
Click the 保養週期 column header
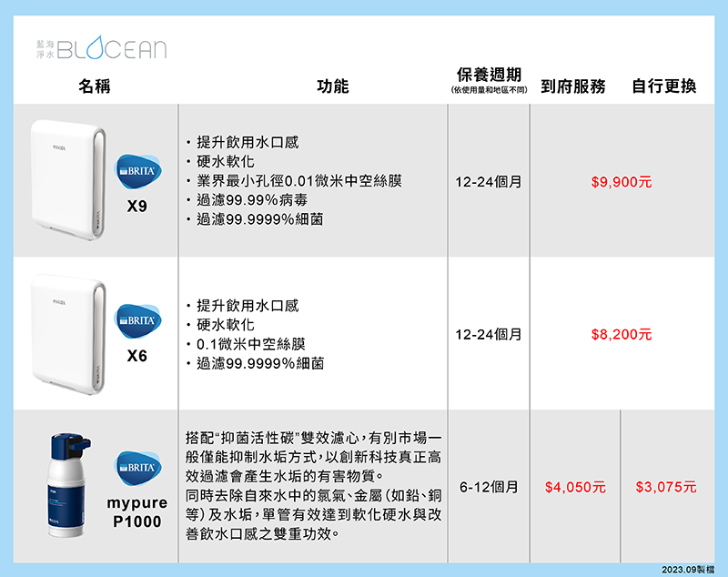pos(489,75)
